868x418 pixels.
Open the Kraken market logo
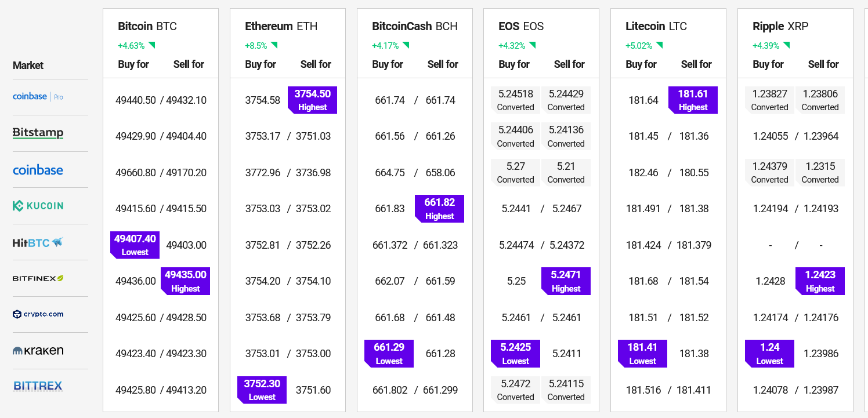pyautogui.click(x=38, y=351)
